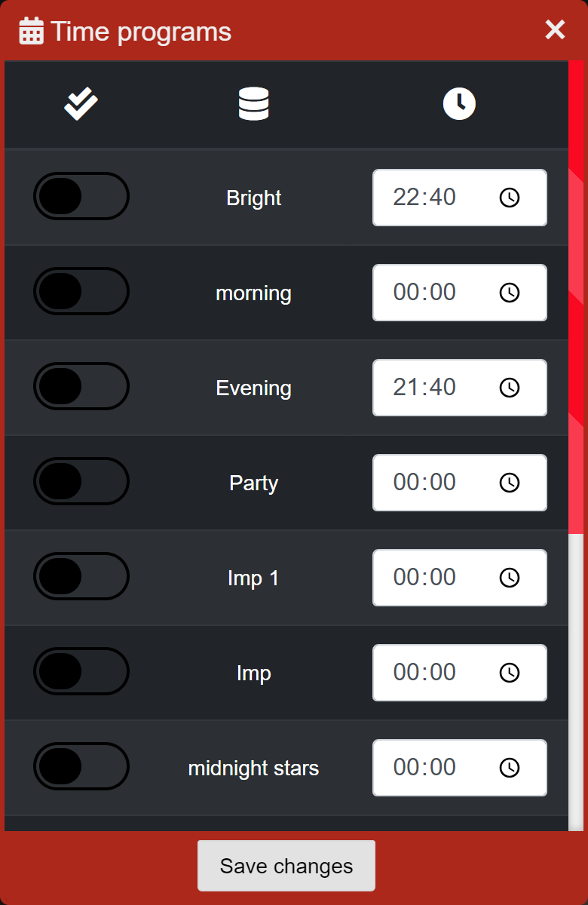
Task: Click the calendar icon beside Time programs
Action: 31,32
